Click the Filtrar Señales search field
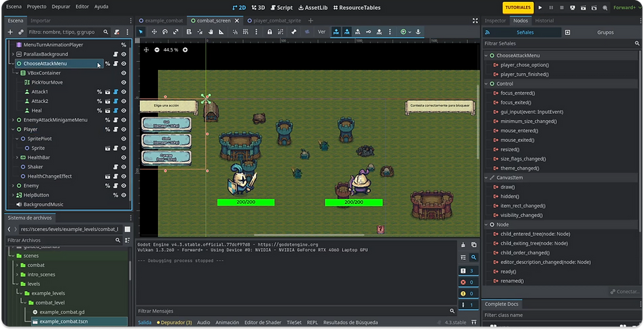This screenshot has height=330, width=644. point(562,43)
